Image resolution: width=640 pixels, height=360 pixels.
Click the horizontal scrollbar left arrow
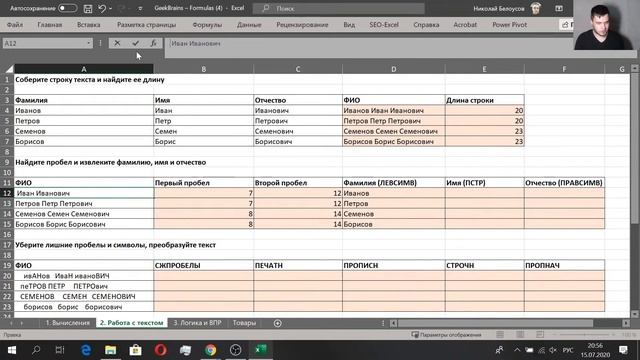(393, 323)
